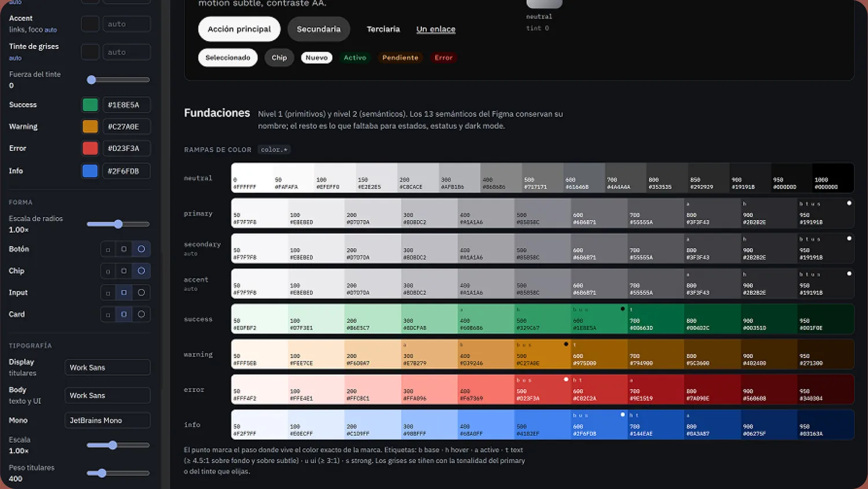Adjust the Escala de radios slider
The height and width of the screenshot is (489, 868).
[118, 224]
